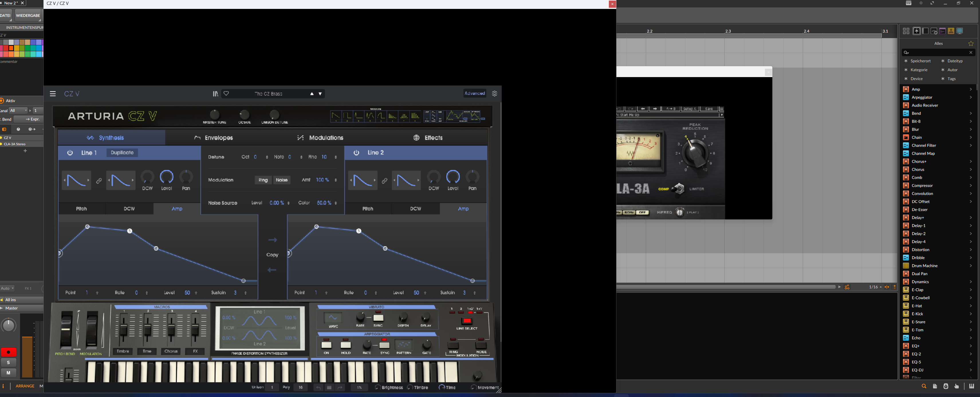Click the Duplicate button on Line 1
The height and width of the screenshot is (397, 980).
click(122, 153)
